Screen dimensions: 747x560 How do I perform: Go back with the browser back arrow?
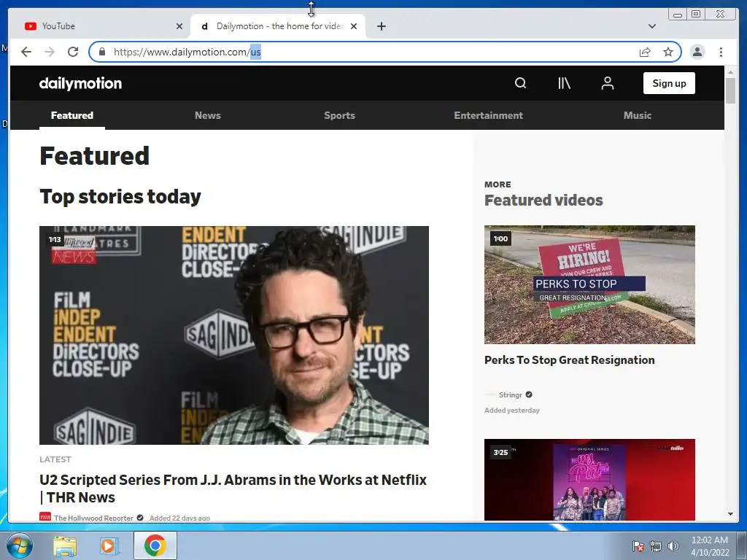[26, 52]
